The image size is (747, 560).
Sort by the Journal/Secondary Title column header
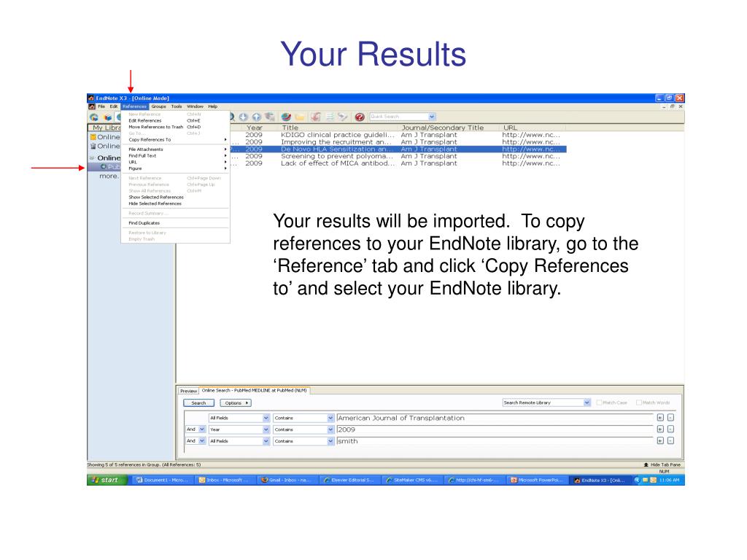pyautogui.click(x=449, y=128)
